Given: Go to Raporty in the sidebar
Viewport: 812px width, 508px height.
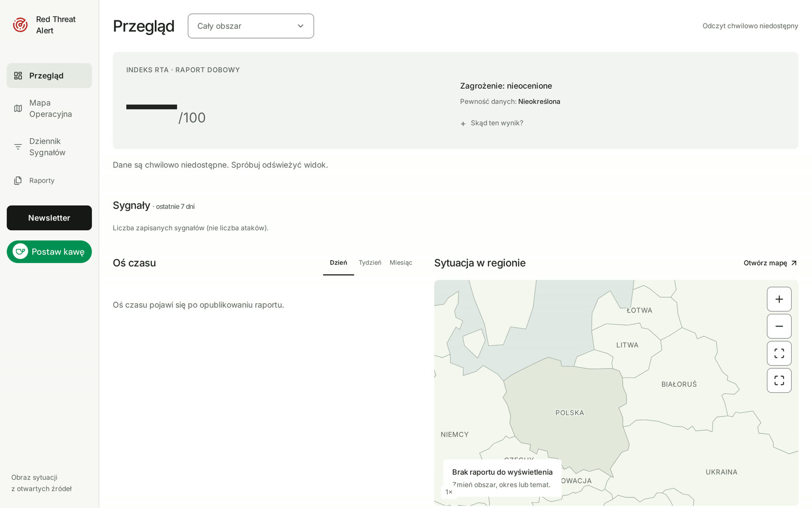Looking at the screenshot, I should [49, 180].
